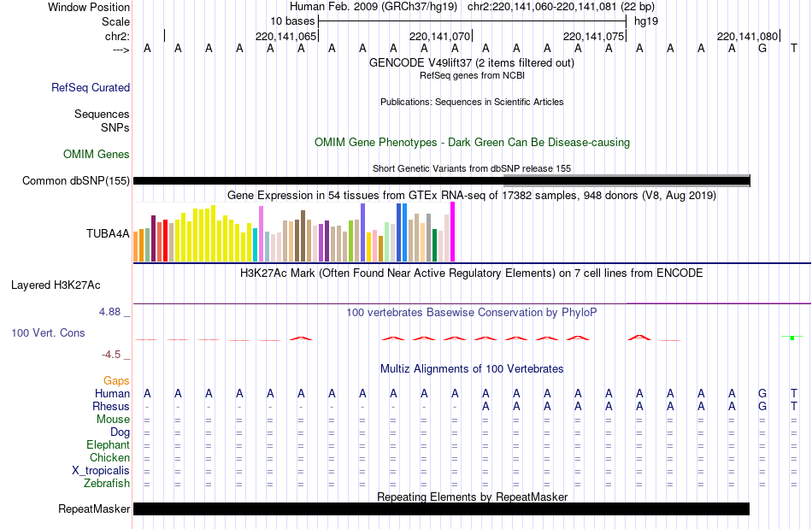Click the RepeatMasker track label

(94, 508)
